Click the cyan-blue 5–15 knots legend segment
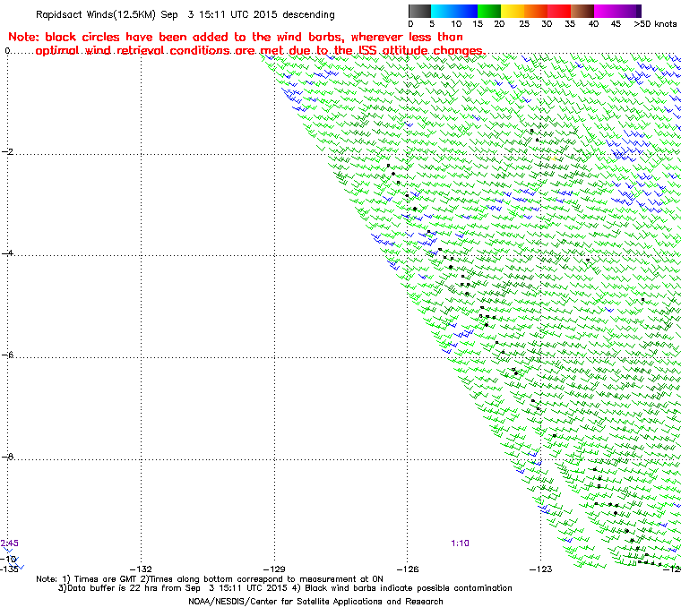Viewport: 681px width, 616px height. click(x=454, y=11)
